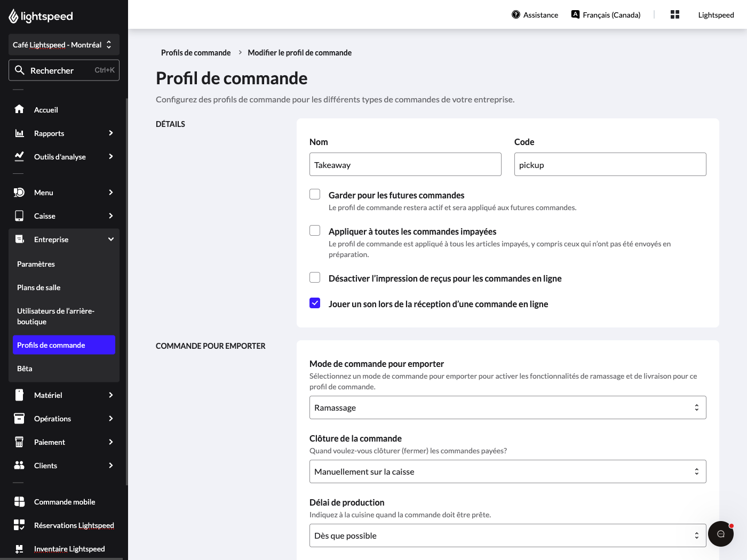Click the Clients people icon
Viewport: 747px width, 560px height.
coord(19,466)
